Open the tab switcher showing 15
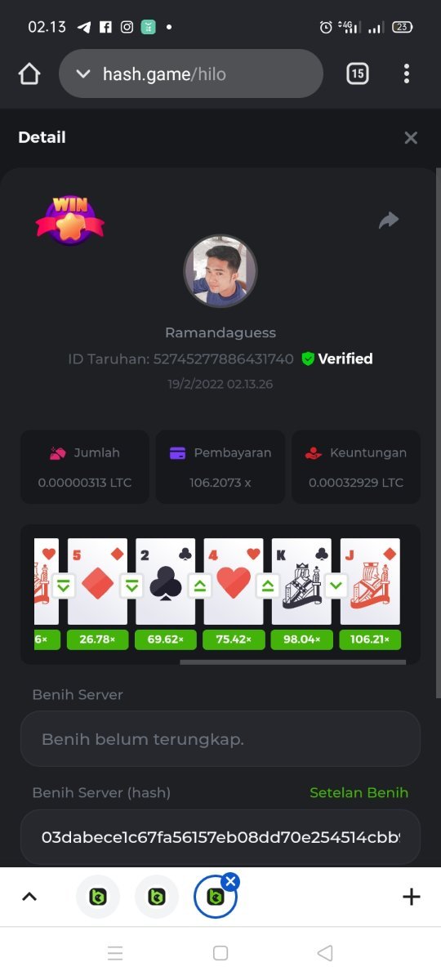Screen dimensions: 441x980 [x=357, y=74]
